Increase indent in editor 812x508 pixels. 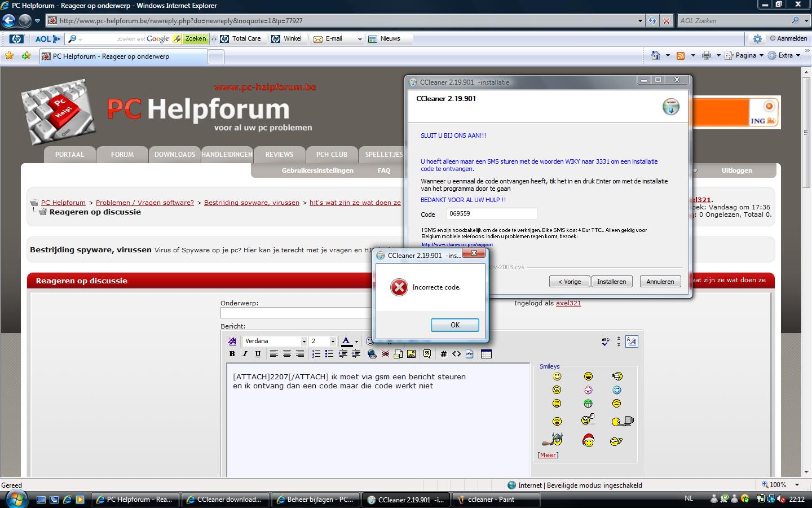356,354
